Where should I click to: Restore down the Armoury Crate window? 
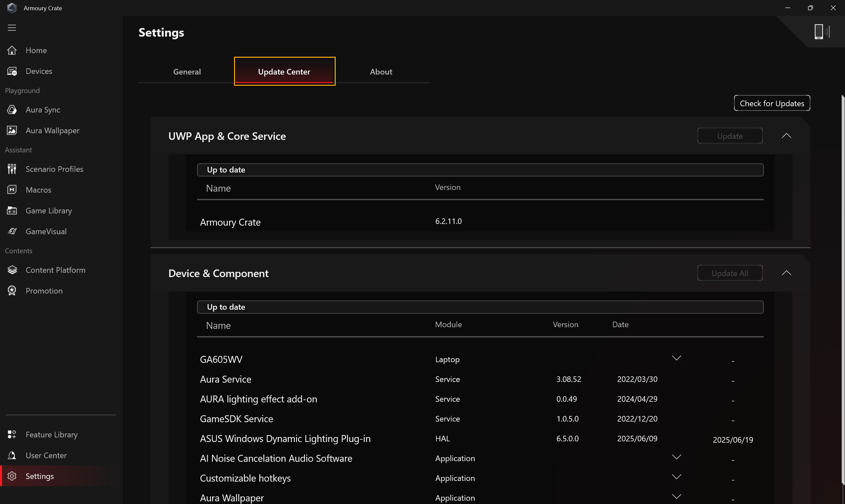click(x=810, y=8)
